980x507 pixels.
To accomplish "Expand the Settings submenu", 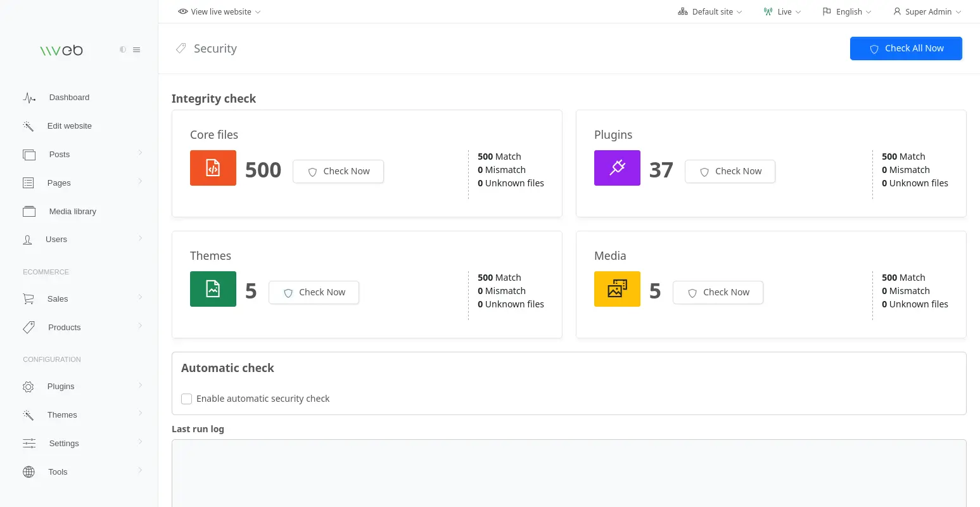I will click(x=63, y=443).
